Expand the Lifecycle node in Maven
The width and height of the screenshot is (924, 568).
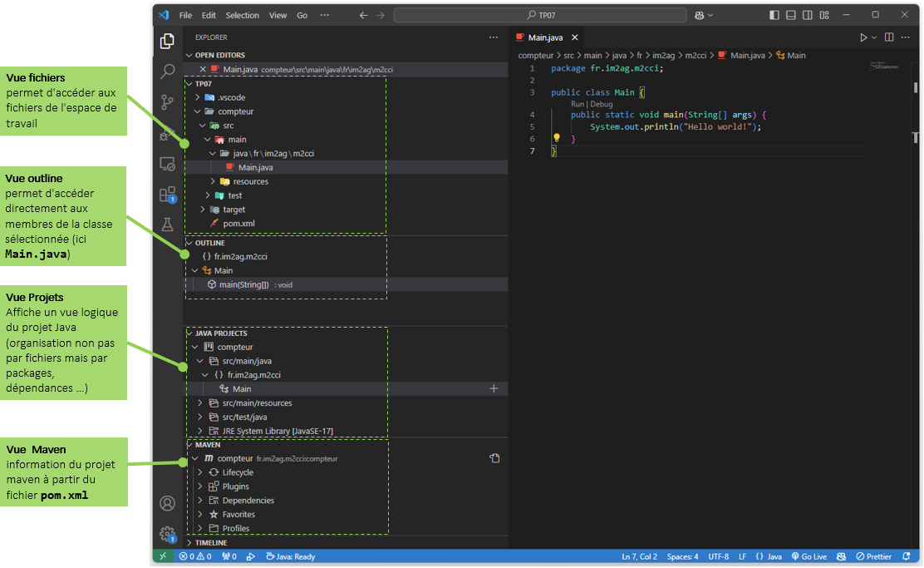coord(238,472)
